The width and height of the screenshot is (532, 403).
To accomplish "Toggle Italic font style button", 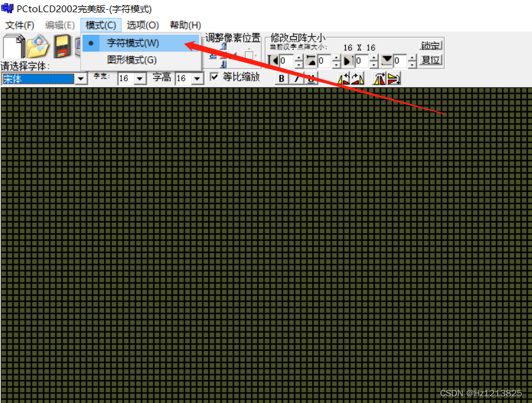I will (296, 79).
